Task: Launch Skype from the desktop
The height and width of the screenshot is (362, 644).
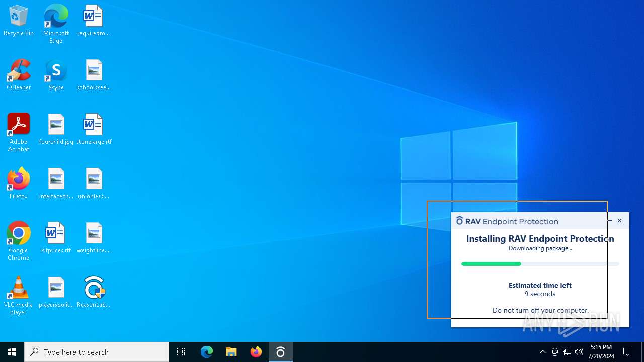Action: pos(56,75)
